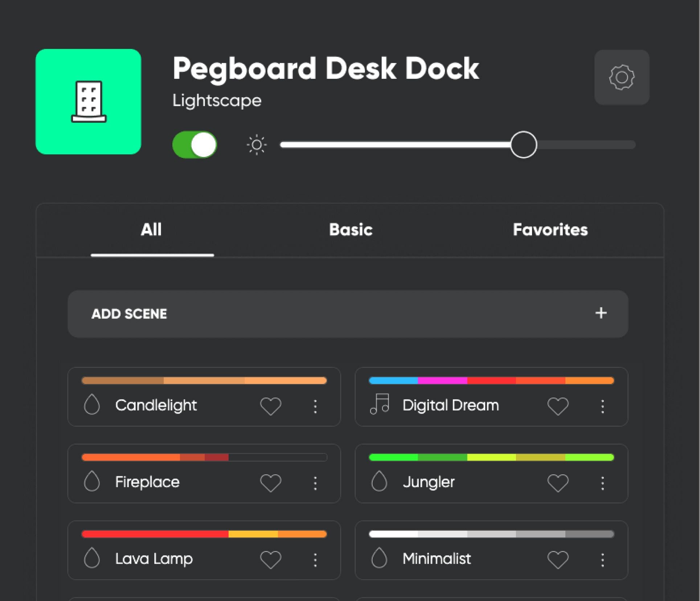Click the brightness slider handle
Image resolution: width=700 pixels, height=601 pixels.
523,145
